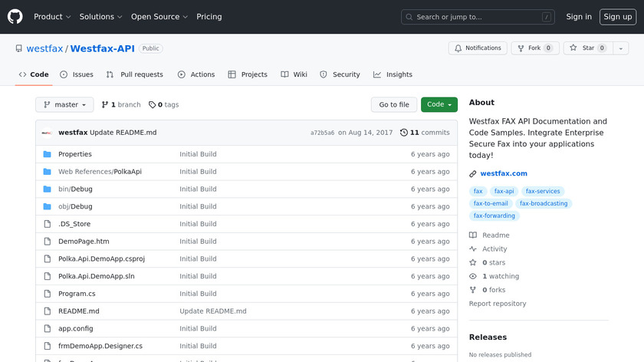This screenshot has height=362, width=644.
Task: Click the Properties folder icon
Action: (48, 154)
